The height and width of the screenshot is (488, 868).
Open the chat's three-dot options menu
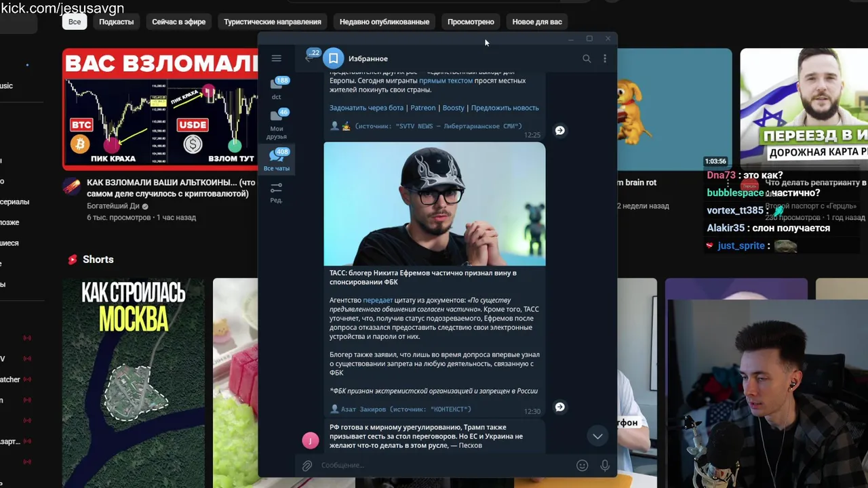pyautogui.click(x=605, y=58)
